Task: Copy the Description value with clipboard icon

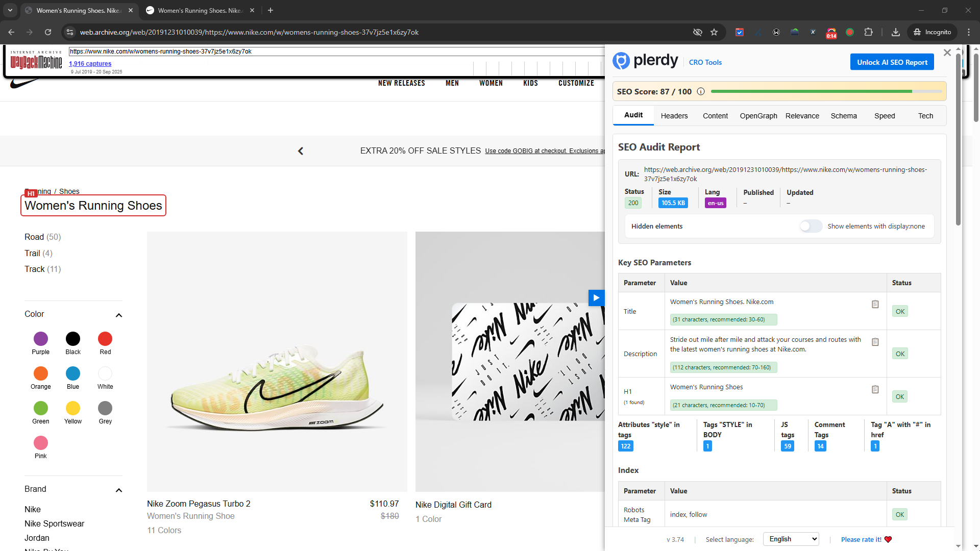Action: tap(875, 342)
